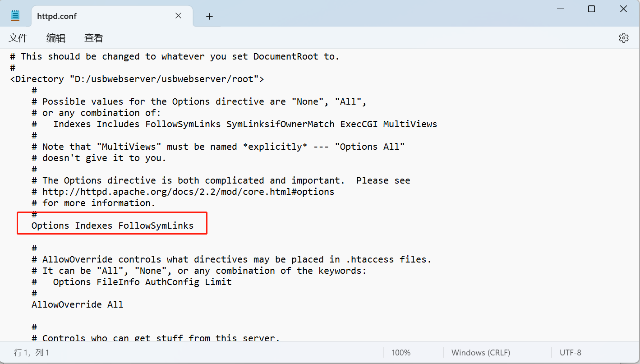This screenshot has width=640, height=364.
Task: Click the UTF-8 encoding indicator
Action: (570, 353)
